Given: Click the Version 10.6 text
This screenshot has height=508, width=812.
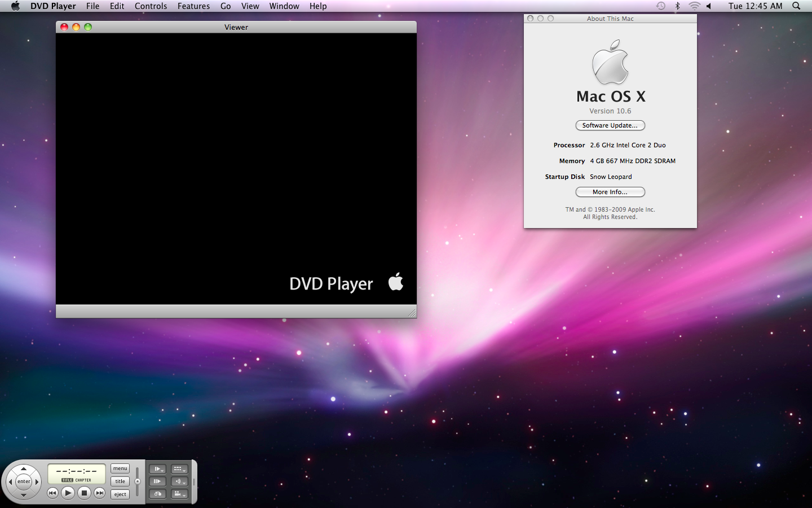Looking at the screenshot, I should coord(610,111).
